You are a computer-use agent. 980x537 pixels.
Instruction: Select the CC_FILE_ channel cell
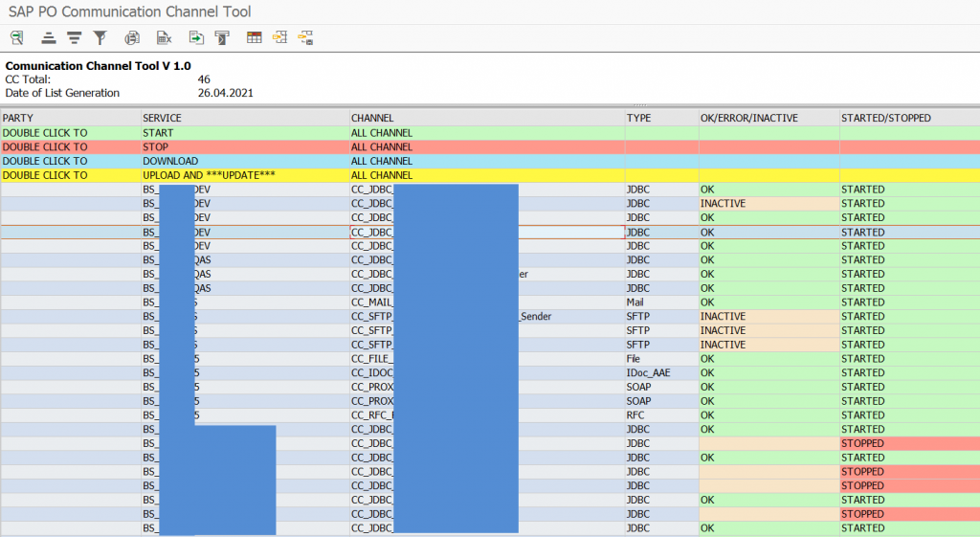[x=487, y=359]
